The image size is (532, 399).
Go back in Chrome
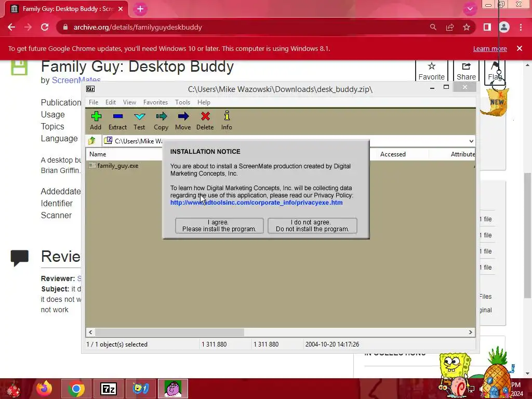tap(11, 27)
